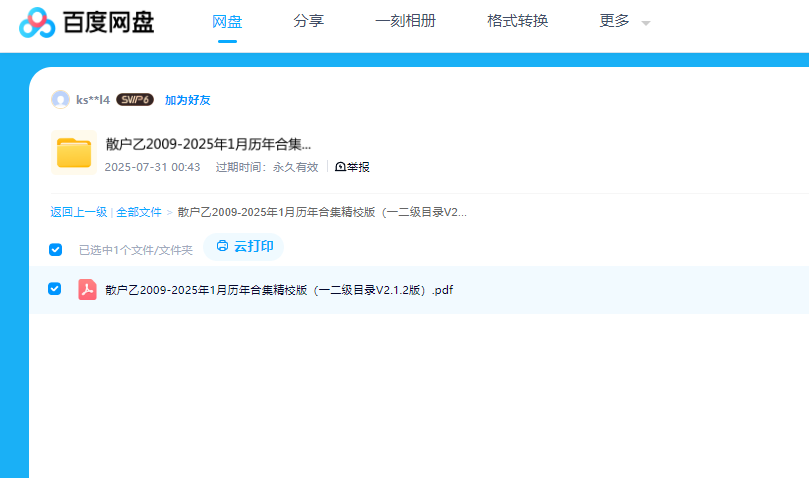Click 返回上一级 breadcrumb link
Screen dimensions: 809x478
(78, 212)
